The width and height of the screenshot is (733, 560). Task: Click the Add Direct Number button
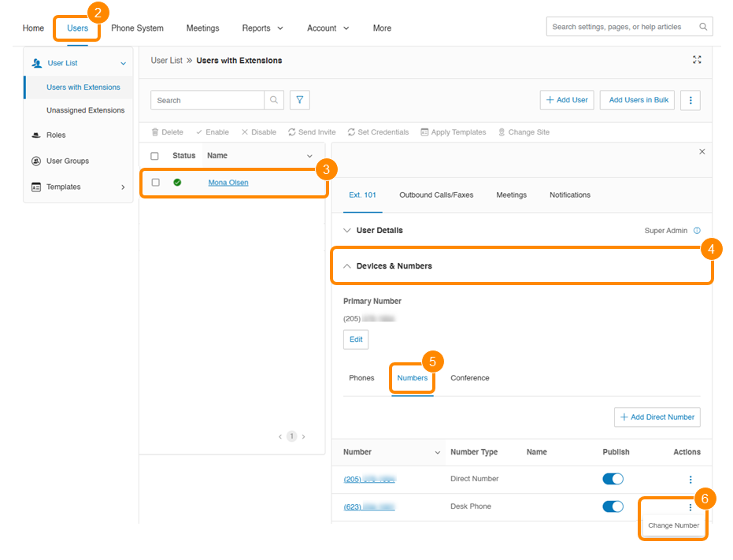[657, 417]
